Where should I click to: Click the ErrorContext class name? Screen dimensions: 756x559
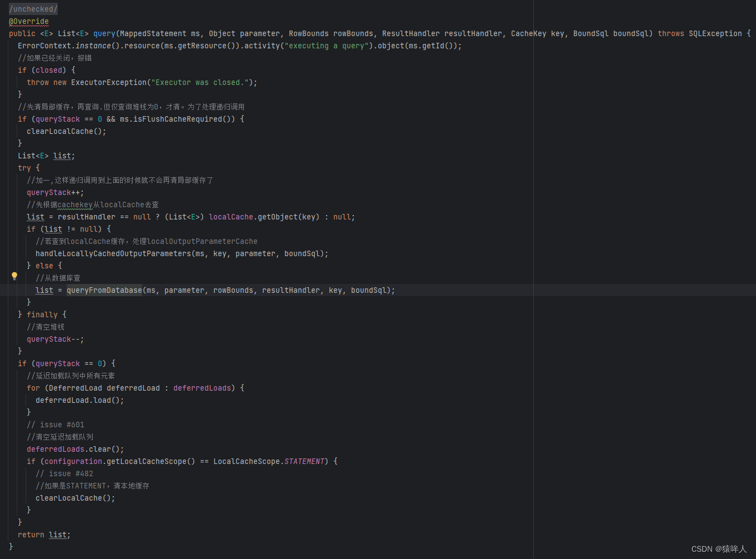point(44,46)
